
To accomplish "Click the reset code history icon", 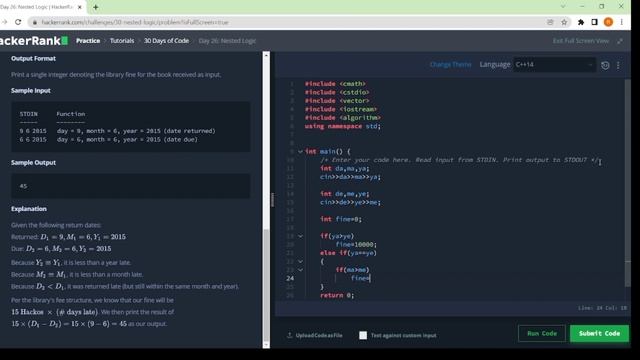I will tap(605, 65).
